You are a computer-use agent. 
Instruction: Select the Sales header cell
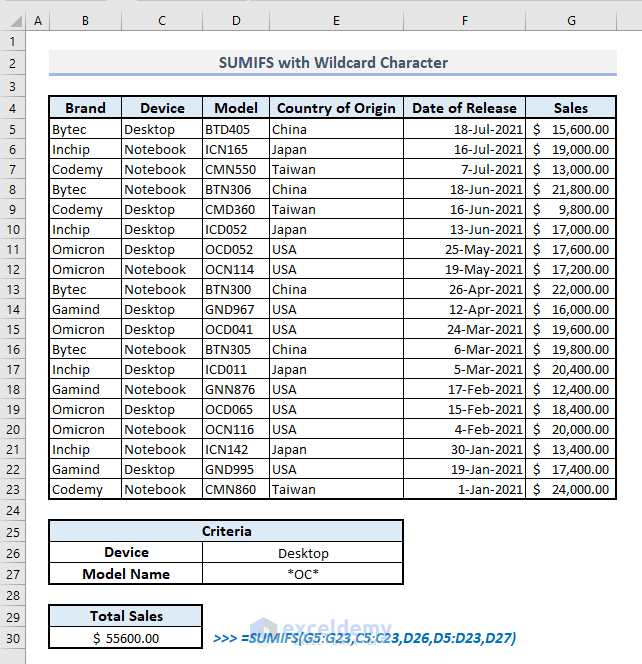coord(571,108)
